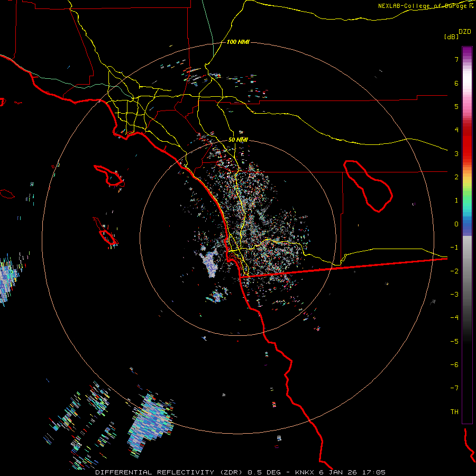The width and height of the screenshot is (476, 476).
Task: Click the TH threshold label on the scale
Action: click(x=454, y=412)
